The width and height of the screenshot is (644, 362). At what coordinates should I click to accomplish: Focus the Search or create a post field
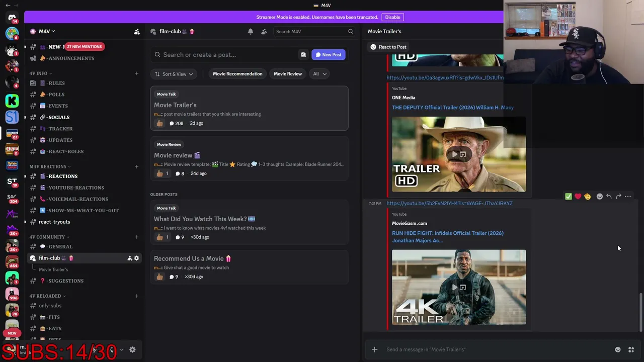pyautogui.click(x=225, y=55)
